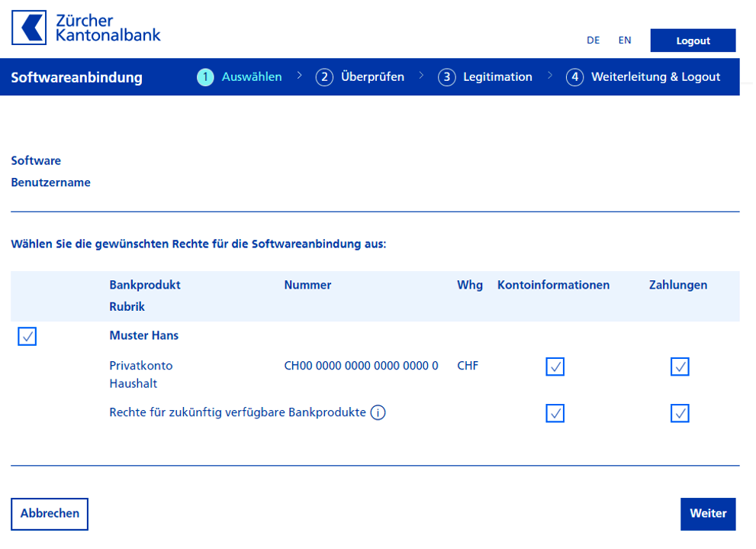Toggle the Muster Hans select-all checkbox

[x=27, y=336]
